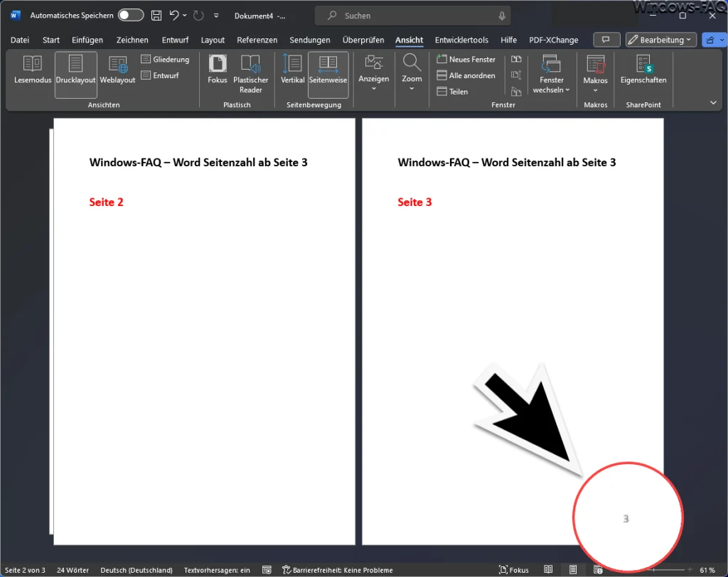Screen dimensions: 728x577
Task: Click the "24 Wörter" word count
Action: 73,570
